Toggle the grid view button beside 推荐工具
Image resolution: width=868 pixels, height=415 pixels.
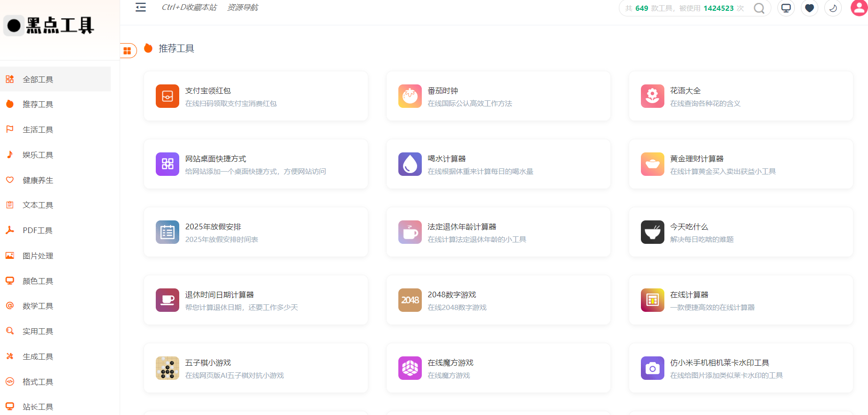click(127, 51)
